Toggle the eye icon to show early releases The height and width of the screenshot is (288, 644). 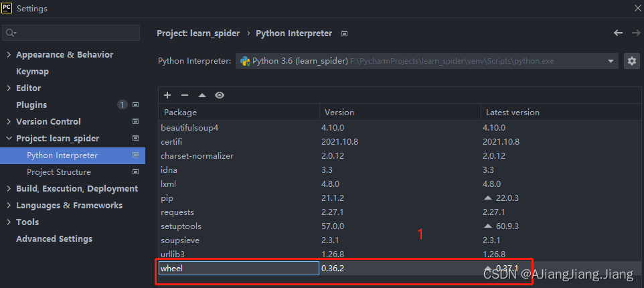220,95
